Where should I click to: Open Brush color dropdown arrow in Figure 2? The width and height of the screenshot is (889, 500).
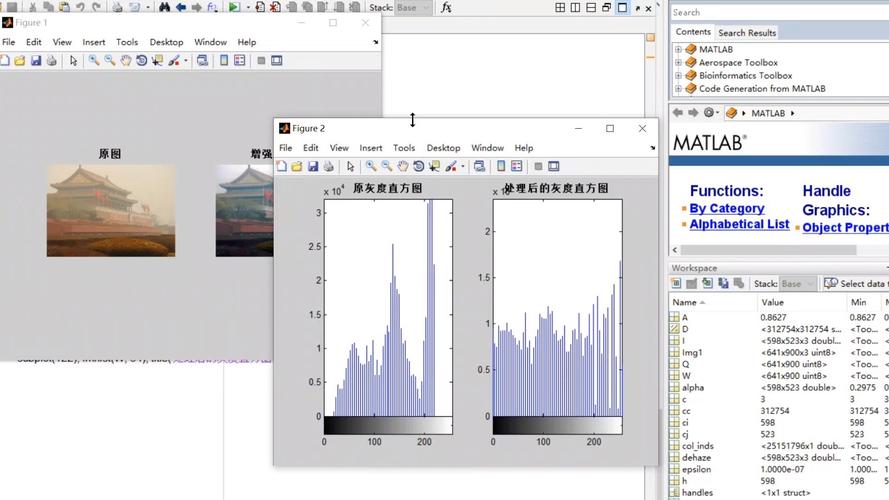click(463, 166)
